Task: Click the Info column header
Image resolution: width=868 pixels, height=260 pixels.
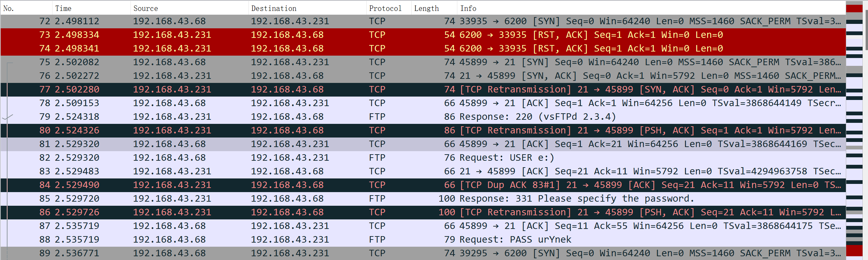Action: 651,8
